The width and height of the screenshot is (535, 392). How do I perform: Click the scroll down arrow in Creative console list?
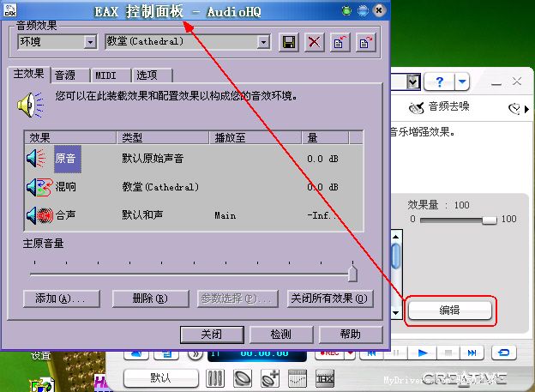[x=396, y=313]
